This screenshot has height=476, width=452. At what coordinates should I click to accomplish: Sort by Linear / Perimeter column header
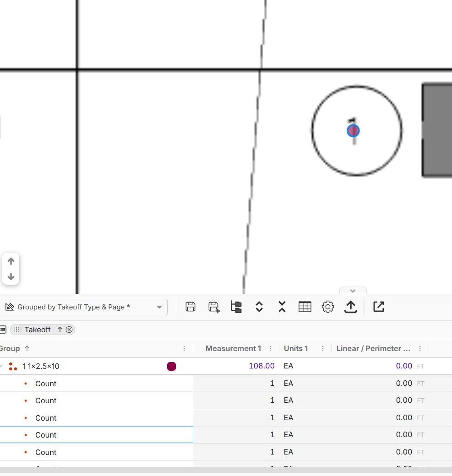(373, 348)
